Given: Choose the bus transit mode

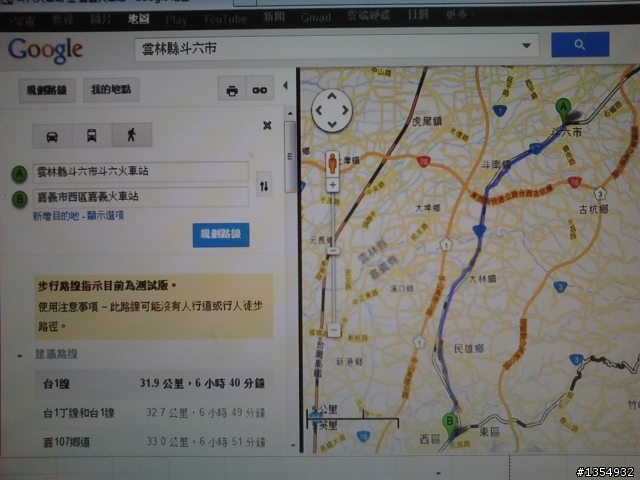Looking at the screenshot, I should pos(92,135).
